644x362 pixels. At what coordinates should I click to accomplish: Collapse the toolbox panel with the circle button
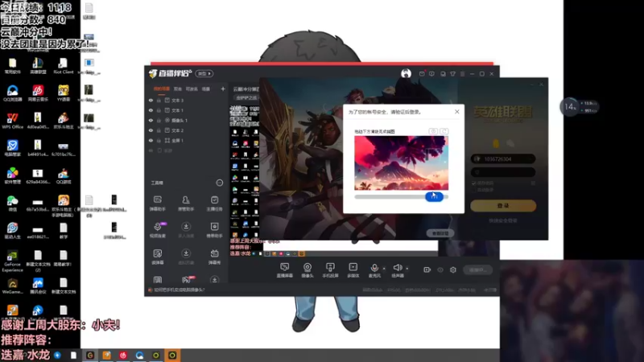point(219,183)
